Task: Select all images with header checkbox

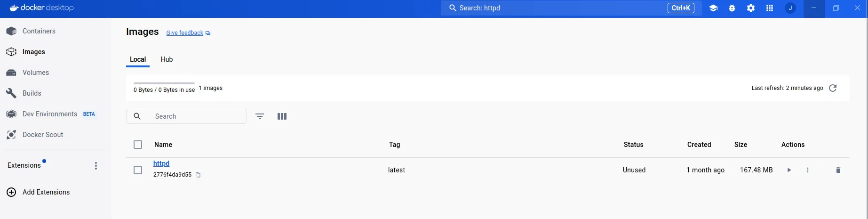Action: click(138, 145)
